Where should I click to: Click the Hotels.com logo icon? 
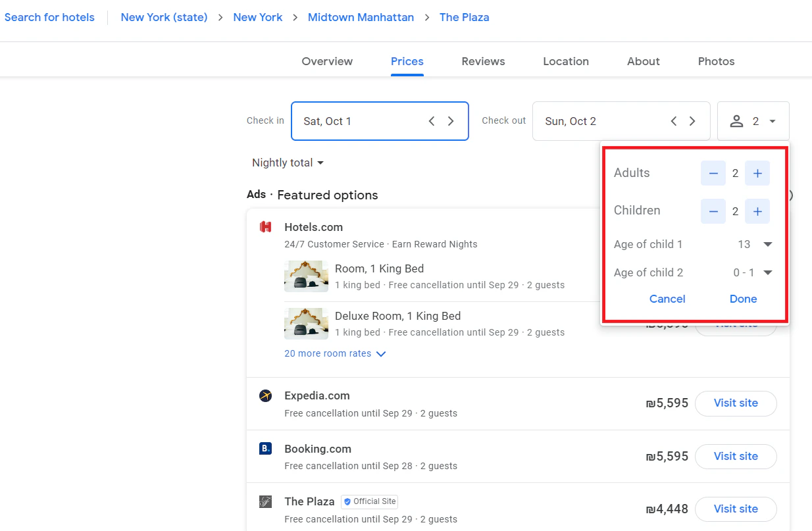[266, 227]
